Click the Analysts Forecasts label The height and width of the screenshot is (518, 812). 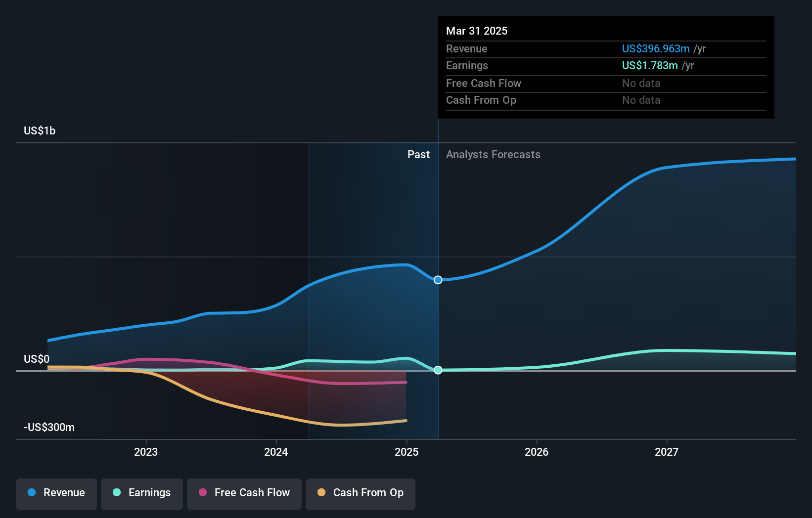[493, 154]
